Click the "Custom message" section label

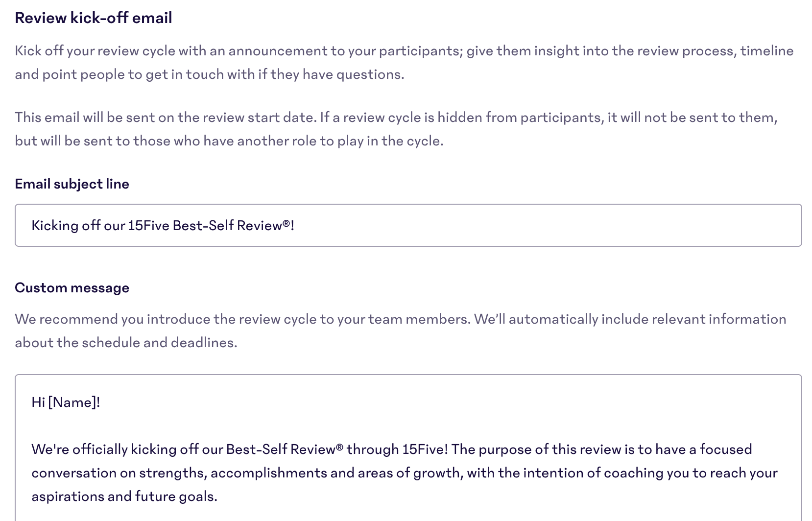tap(72, 287)
